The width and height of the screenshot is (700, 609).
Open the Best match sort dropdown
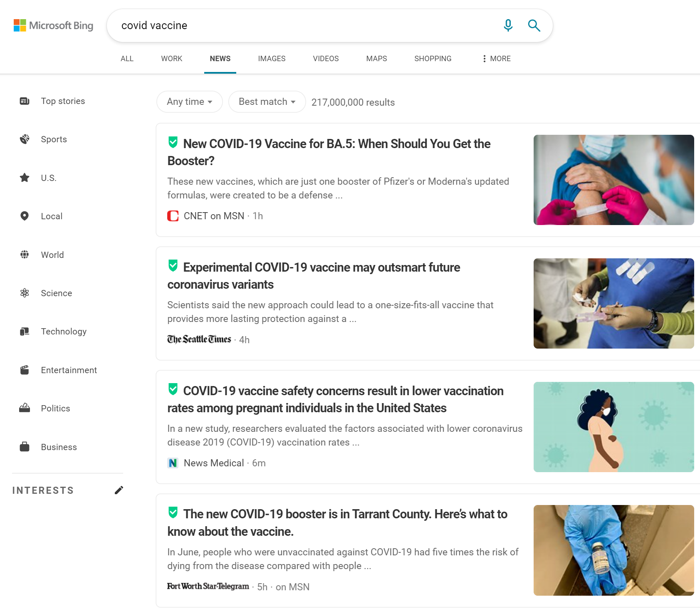pos(267,101)
